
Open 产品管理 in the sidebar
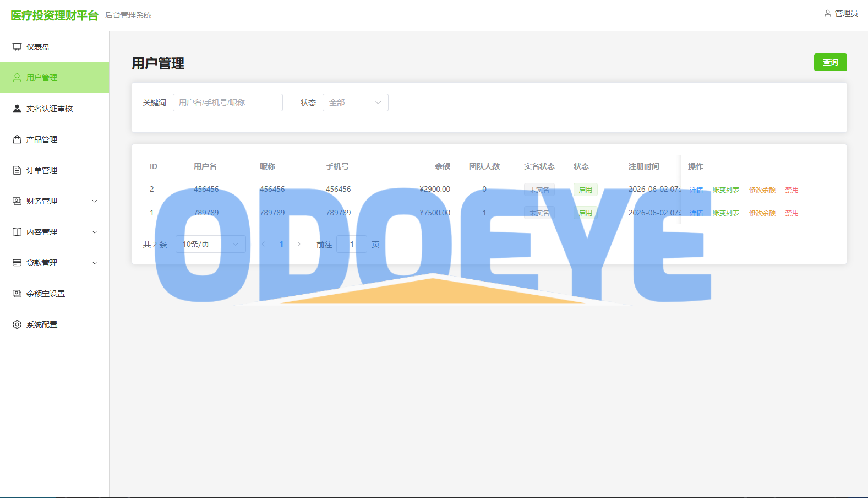click(x=54, y=139)
